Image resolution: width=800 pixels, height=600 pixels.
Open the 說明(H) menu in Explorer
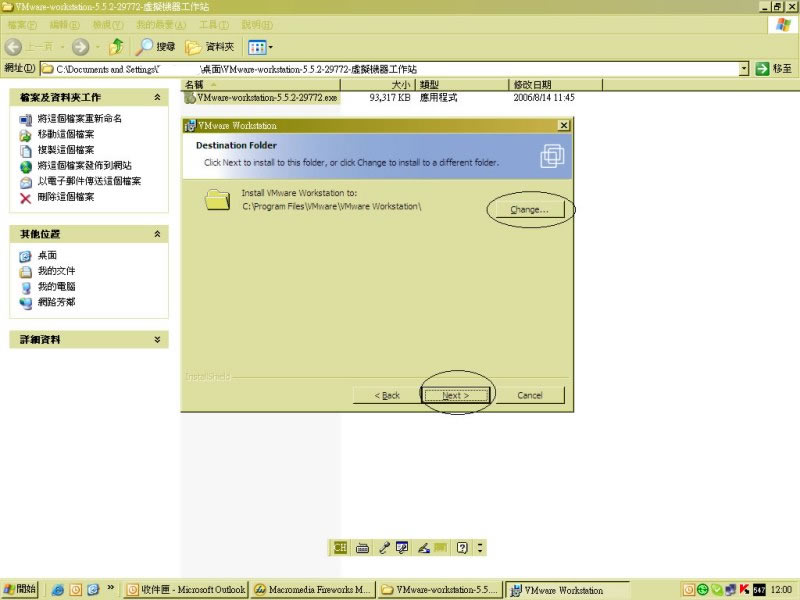pyautogui.click(x=257, y=24)
